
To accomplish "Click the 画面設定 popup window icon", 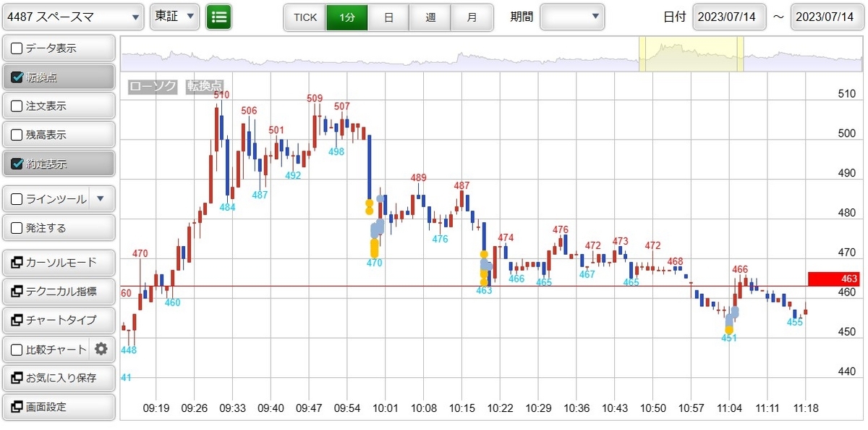I will 17,407.
